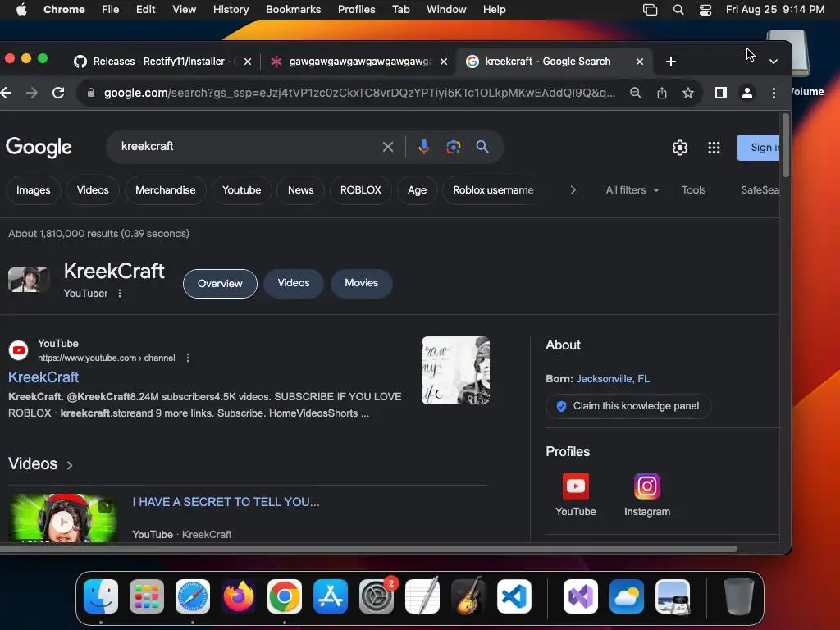The height and width of the screenshot is (630, 840).
Task: Open options for YouTube result
Action: [x=188, y=358]
